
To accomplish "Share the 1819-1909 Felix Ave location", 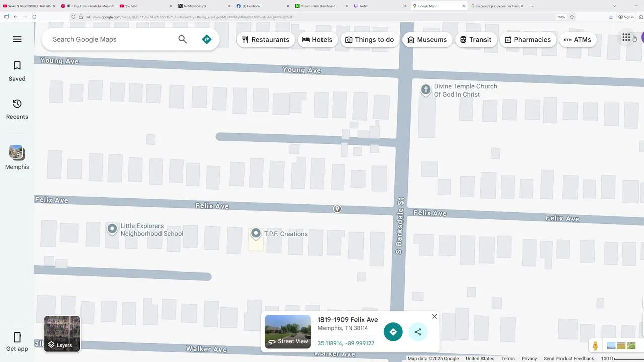I will (418, 332).
